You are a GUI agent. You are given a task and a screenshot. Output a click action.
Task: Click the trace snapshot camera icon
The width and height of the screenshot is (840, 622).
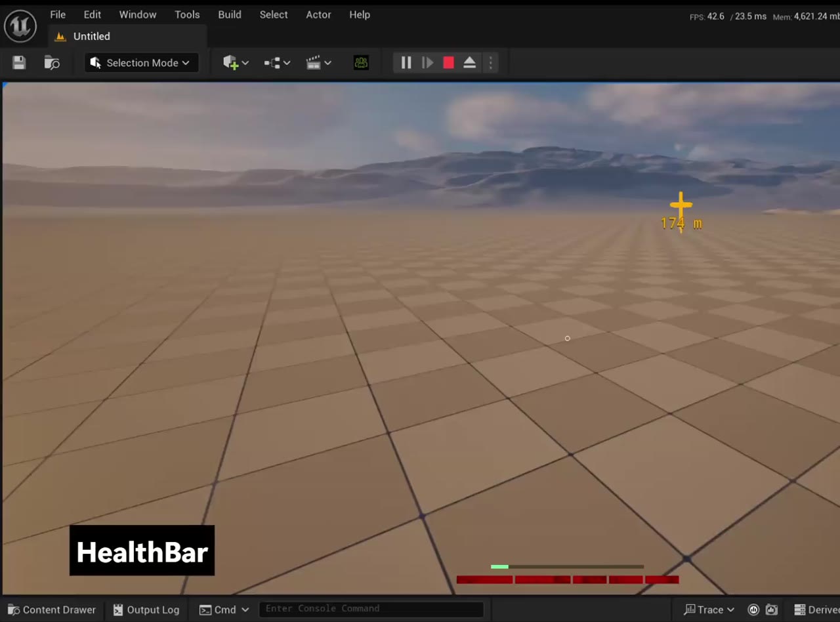pyautogui.click(x=772, y=610)
